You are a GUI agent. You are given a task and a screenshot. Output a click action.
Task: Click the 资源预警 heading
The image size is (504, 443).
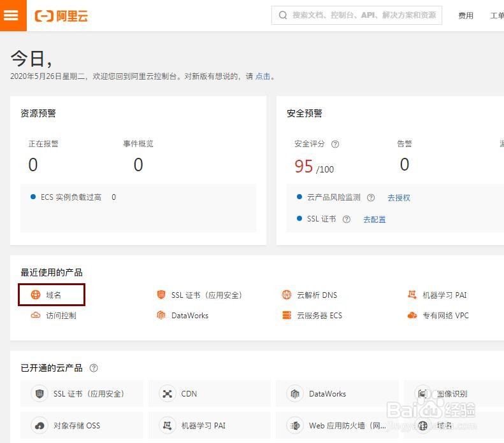pyautogui.click(x=38, y=113)
